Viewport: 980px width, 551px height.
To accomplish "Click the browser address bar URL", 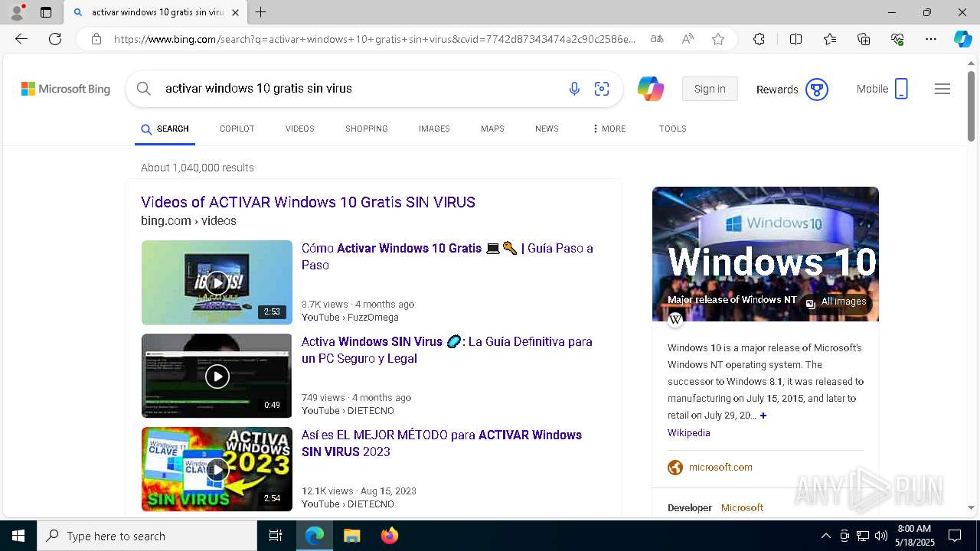I will [x=374, y=39].
